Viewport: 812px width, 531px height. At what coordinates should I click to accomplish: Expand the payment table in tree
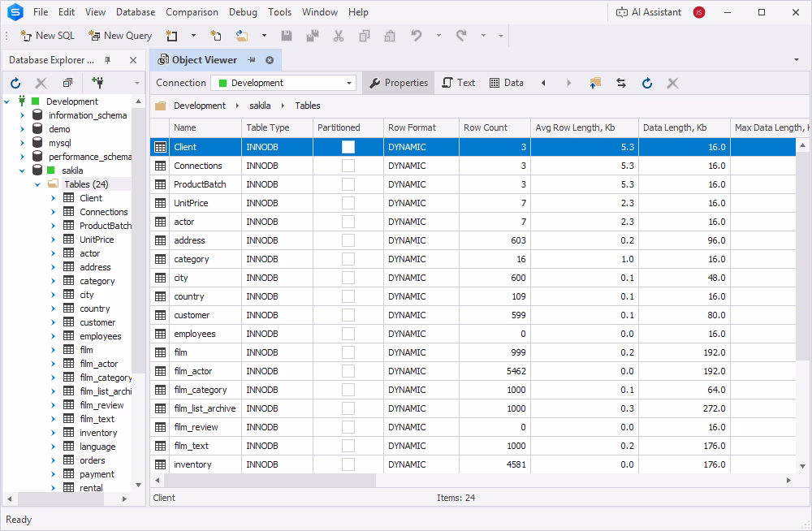(x=53, y=474)
